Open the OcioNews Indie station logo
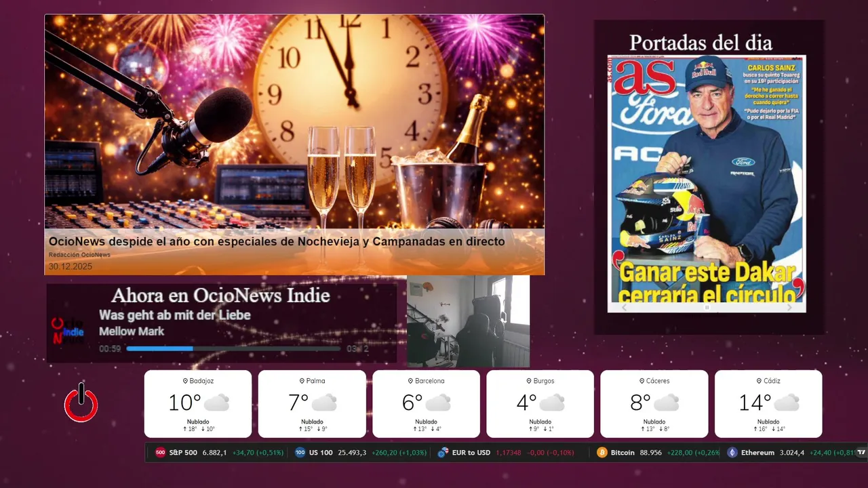This screenshot has height=488, width=868. pos(68,331)
